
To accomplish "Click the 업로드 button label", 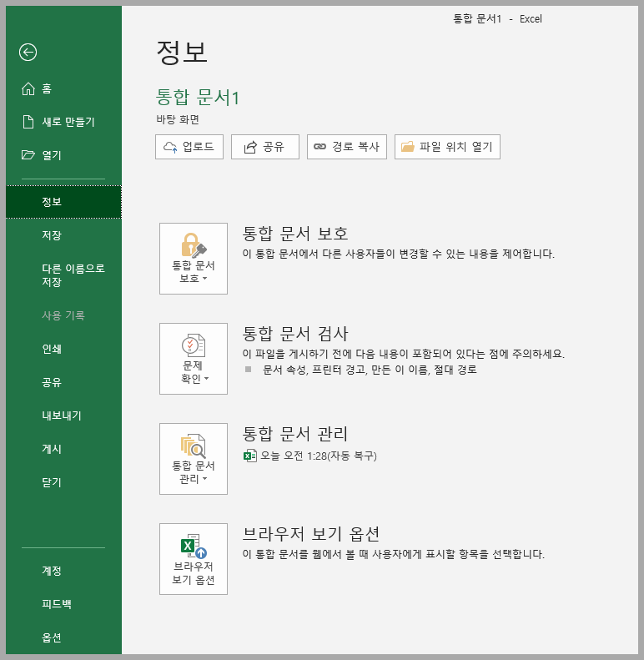I will 199,147.
